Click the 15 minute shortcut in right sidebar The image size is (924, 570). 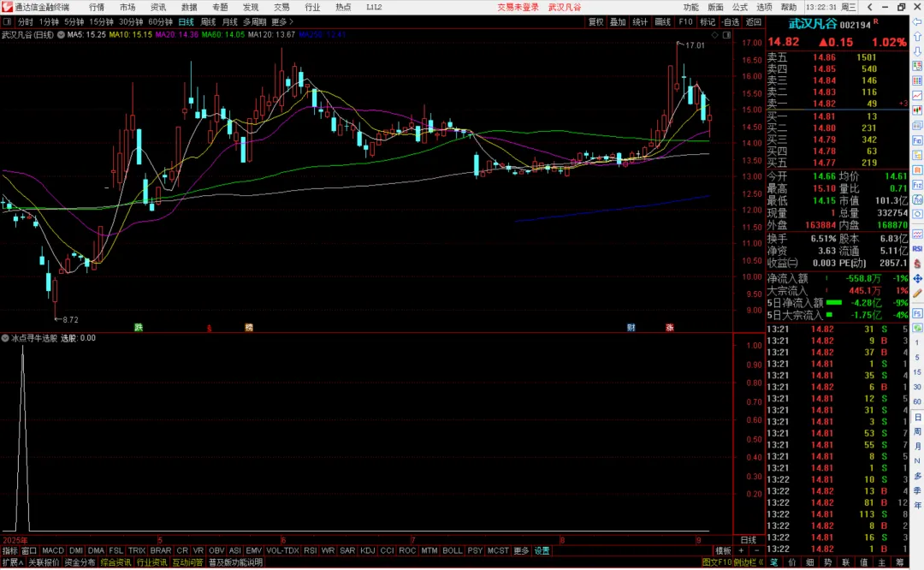click(x=917, y=372)
